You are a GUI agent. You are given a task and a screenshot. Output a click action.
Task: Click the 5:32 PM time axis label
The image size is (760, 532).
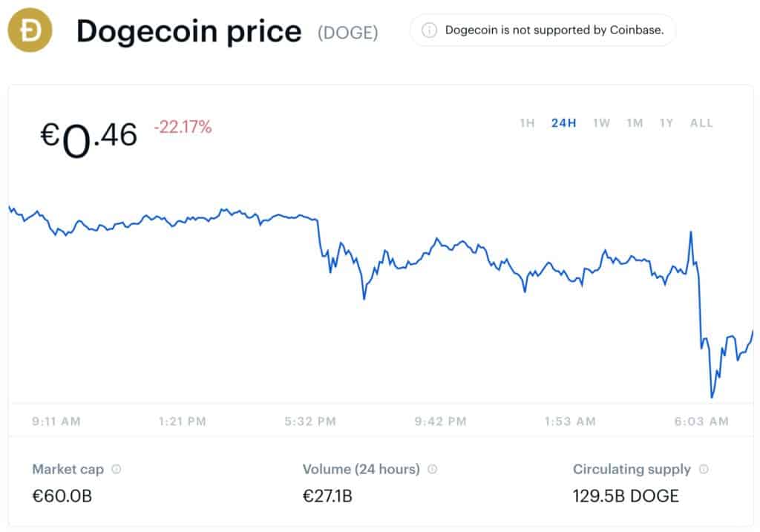[310, 421]
